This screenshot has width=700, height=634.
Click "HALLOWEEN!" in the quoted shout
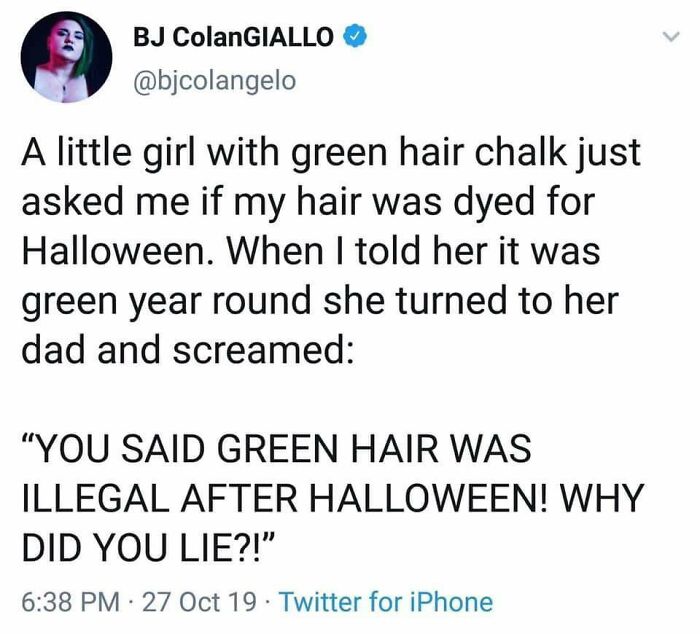point(428,498)
